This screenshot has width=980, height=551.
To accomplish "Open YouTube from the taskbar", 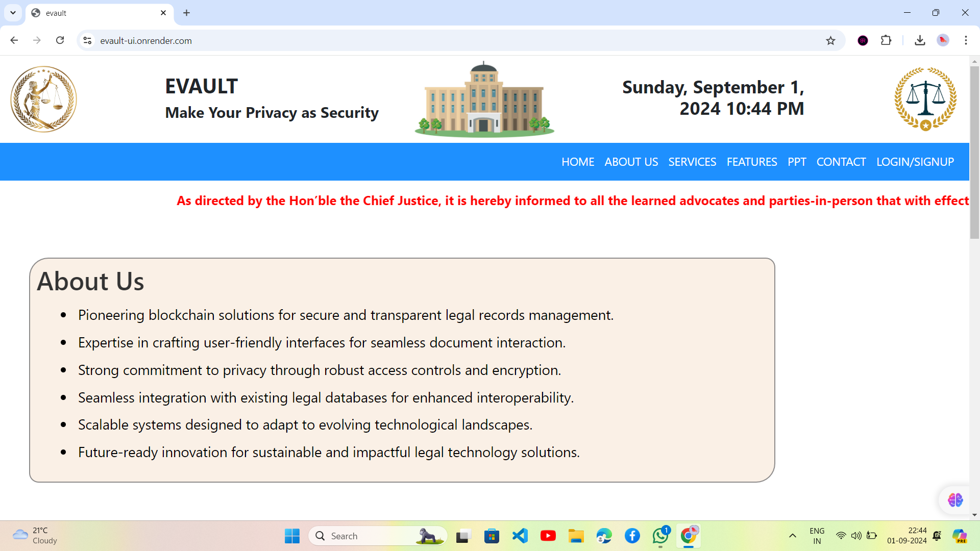I will [x=548, y=536].
